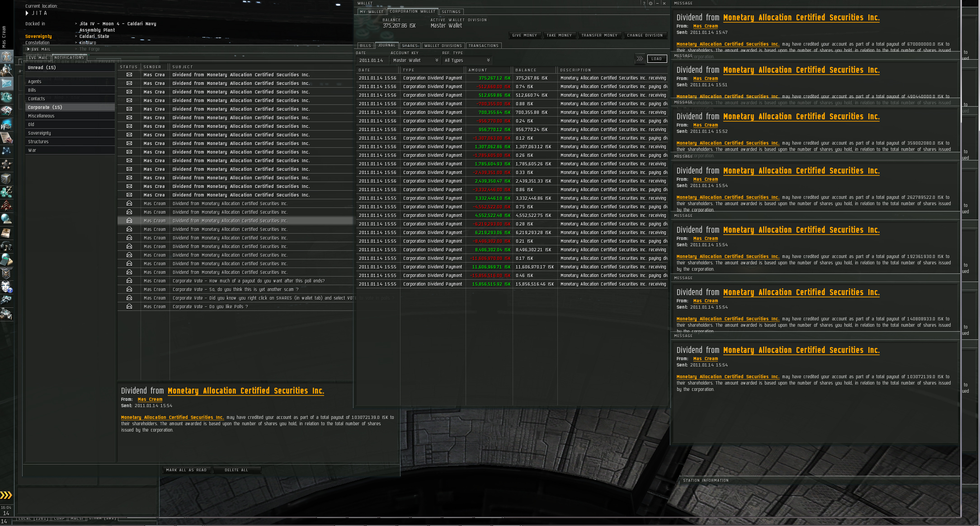Image resolution: width=980 pixels, height=526 pixels.
Task: Open the Corporation stars icon
Action: click(6, 164)
